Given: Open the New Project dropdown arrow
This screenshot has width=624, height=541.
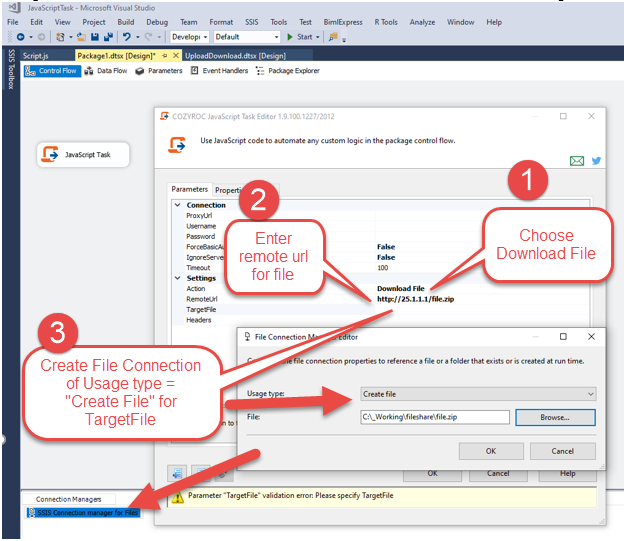Looking at the screenshot, I should click(x=71, y=37).
